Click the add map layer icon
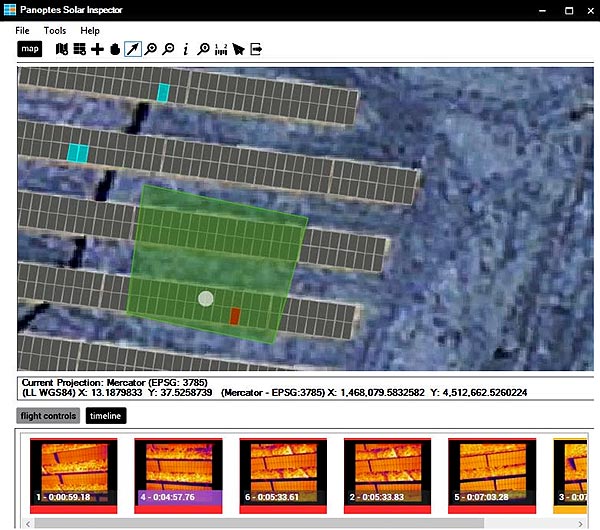The height and width of the screenshot is (530, 600). click(62, 49)
